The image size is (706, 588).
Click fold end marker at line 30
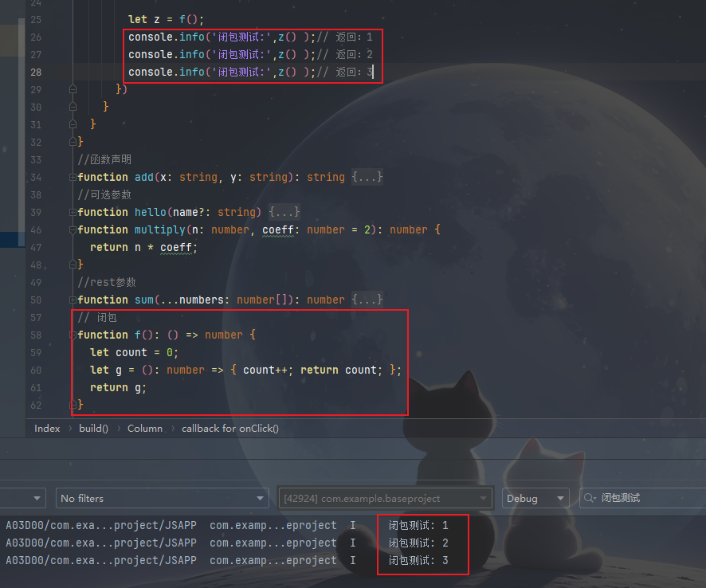click(x=73, y=107)
